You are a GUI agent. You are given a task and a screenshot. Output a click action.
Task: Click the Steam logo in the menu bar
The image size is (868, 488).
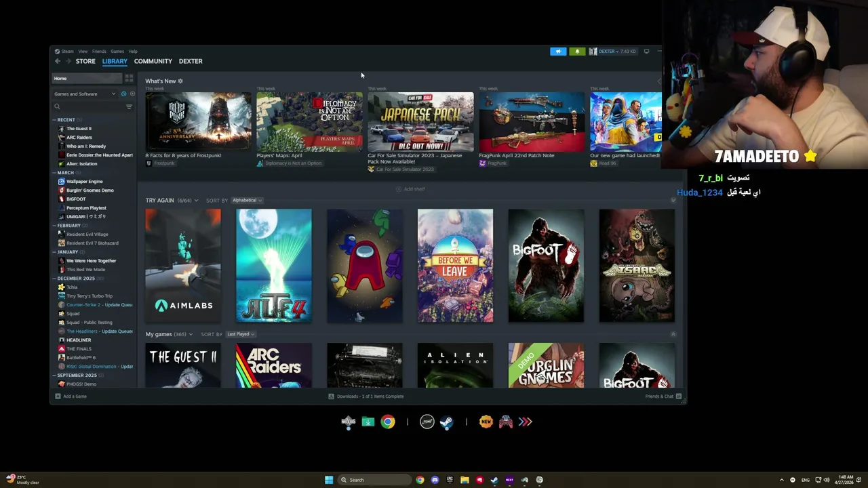tap(58, 52)
